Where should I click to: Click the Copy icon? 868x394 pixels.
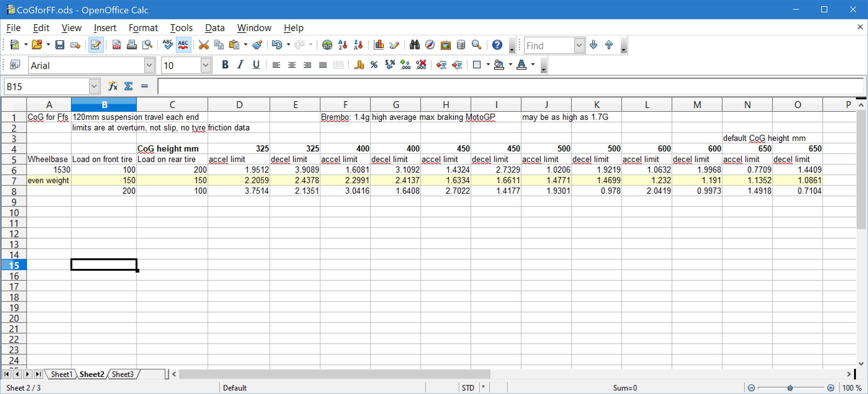click(x=219, y=45)
